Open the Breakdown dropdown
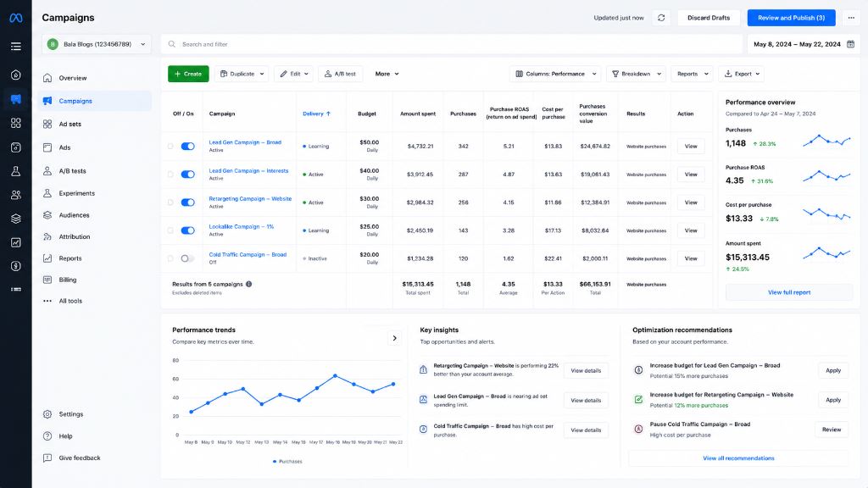 (637, 74)
